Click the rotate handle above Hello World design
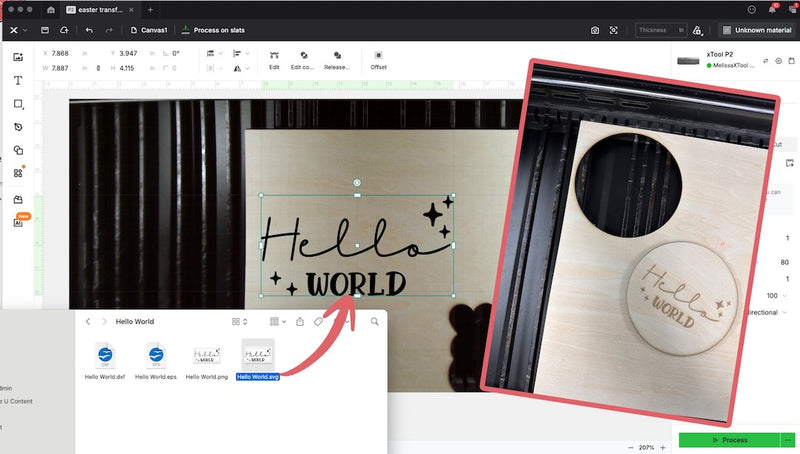Screen dimensions: 800x454 tap(357, 183)
